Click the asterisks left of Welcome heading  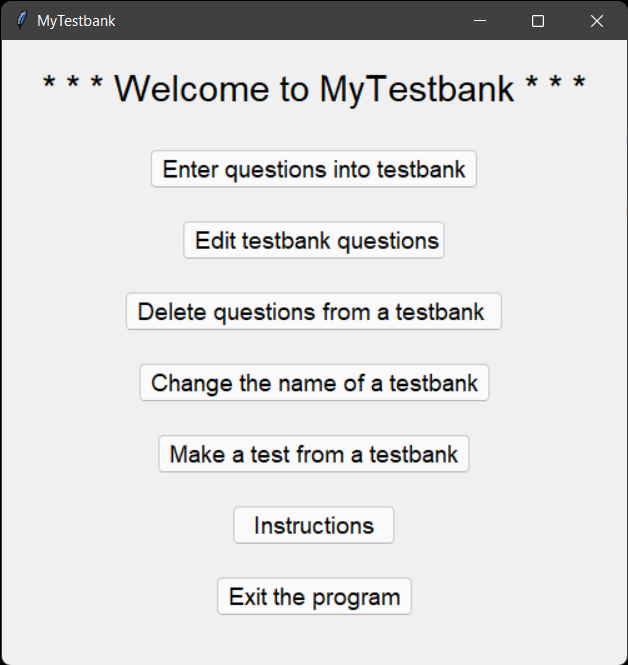point(72,89)
